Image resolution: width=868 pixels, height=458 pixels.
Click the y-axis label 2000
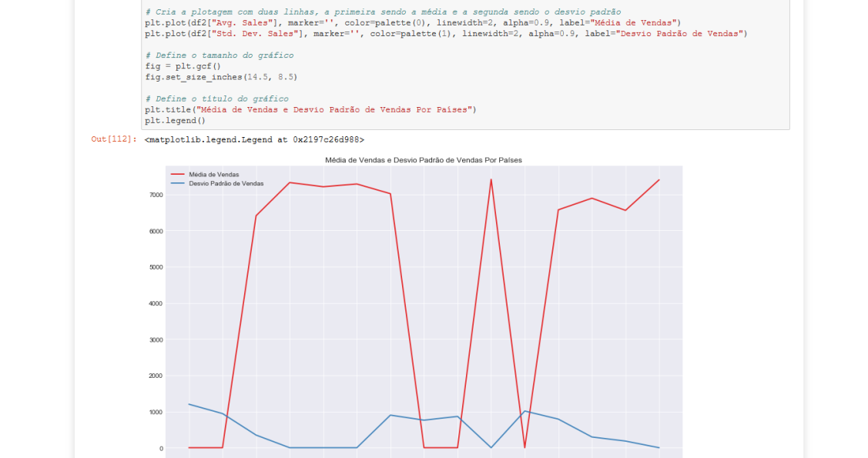156,376
